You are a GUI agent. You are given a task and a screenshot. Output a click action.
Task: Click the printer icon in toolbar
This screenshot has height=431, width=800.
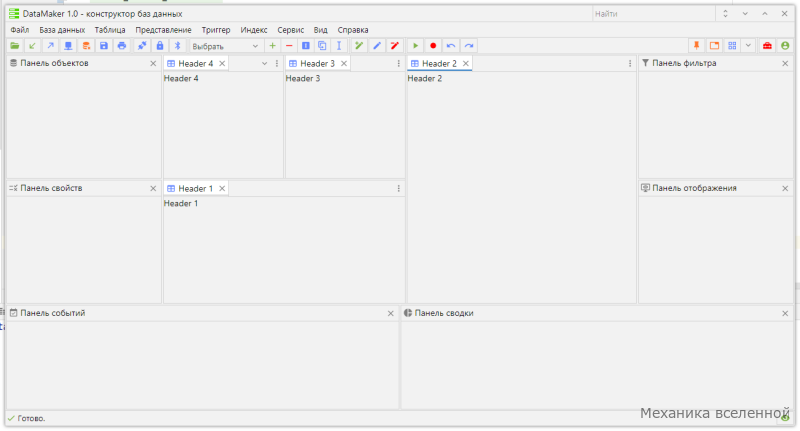121,46
